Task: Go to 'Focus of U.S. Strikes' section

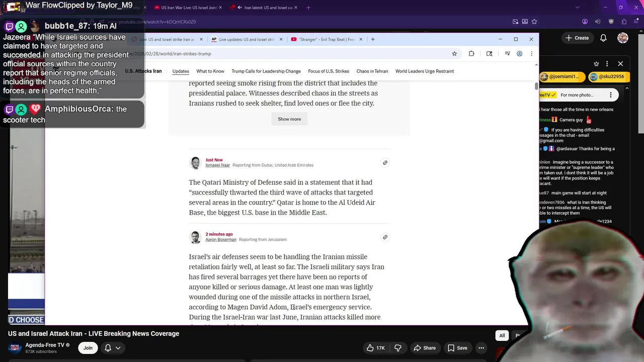Action: tap(329, 71)
